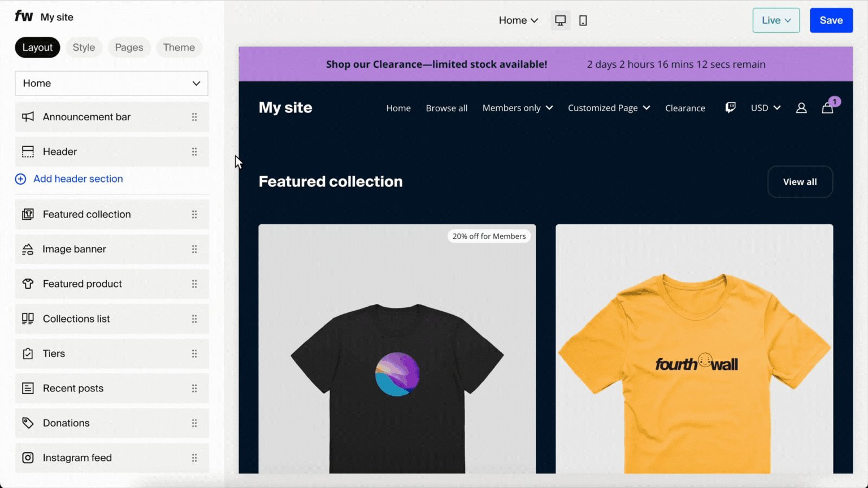Image resolution: width=868 pixels, height=488 pixels.
Task: Click the Twitch icon in site header
Action: [730, 107]
